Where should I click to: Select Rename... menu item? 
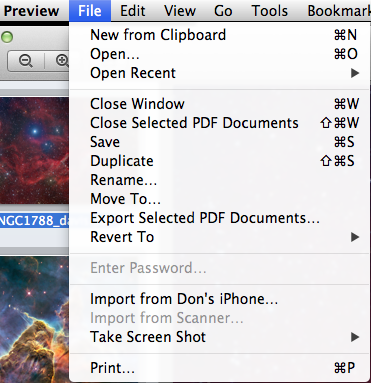(220, 180)
